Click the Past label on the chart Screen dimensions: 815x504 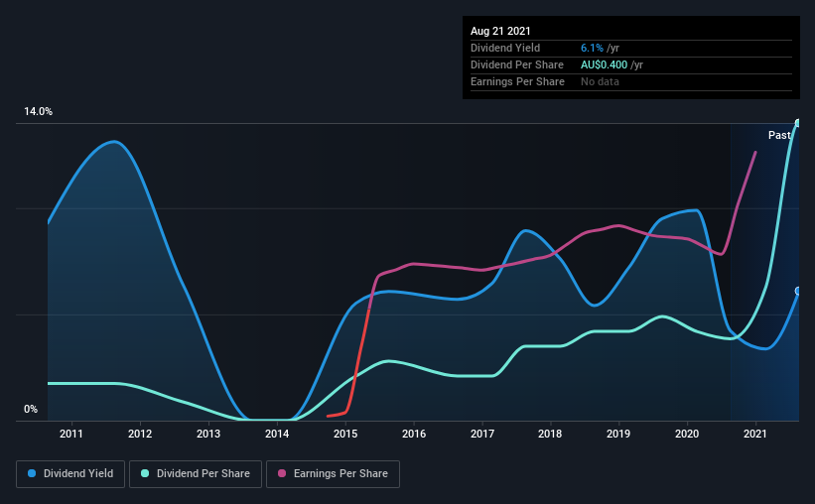tap(779, 135)
